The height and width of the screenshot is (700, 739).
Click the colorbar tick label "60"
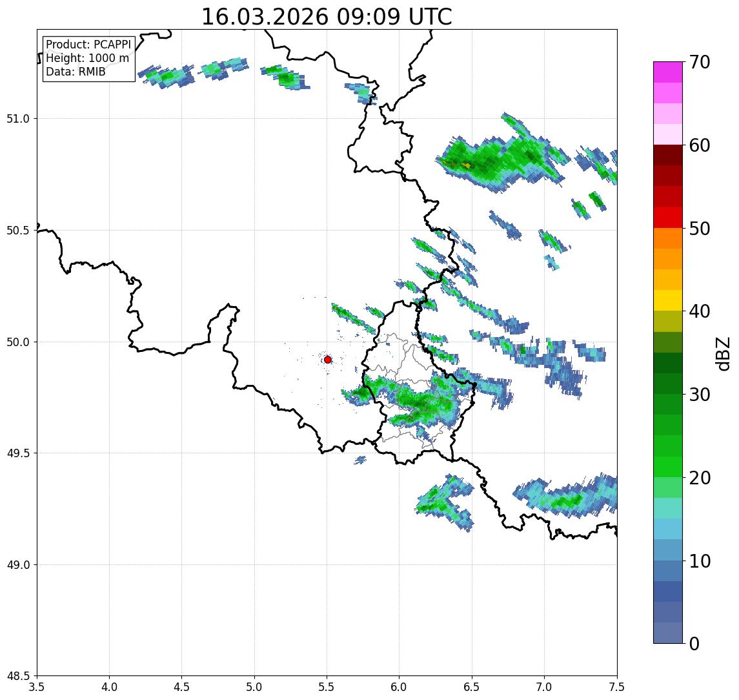pyautogui.click(x=700, y=145)
